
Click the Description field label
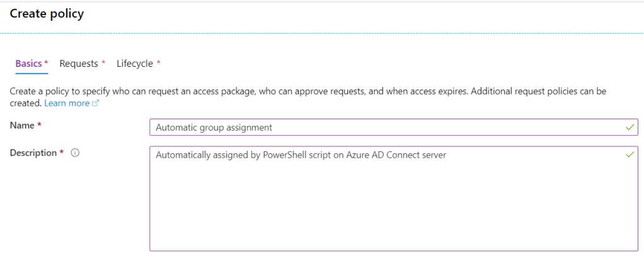33,153
